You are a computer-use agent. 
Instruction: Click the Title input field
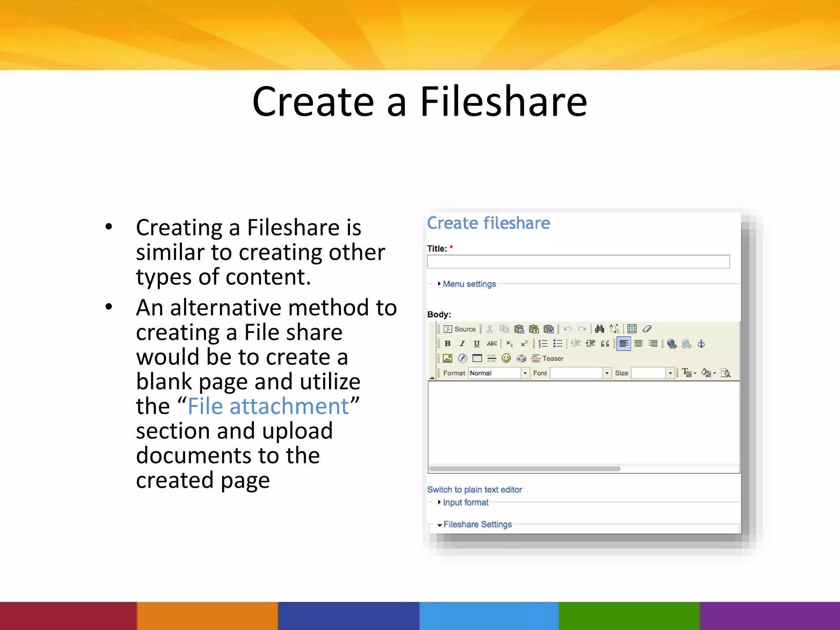(x=578, y=262)
